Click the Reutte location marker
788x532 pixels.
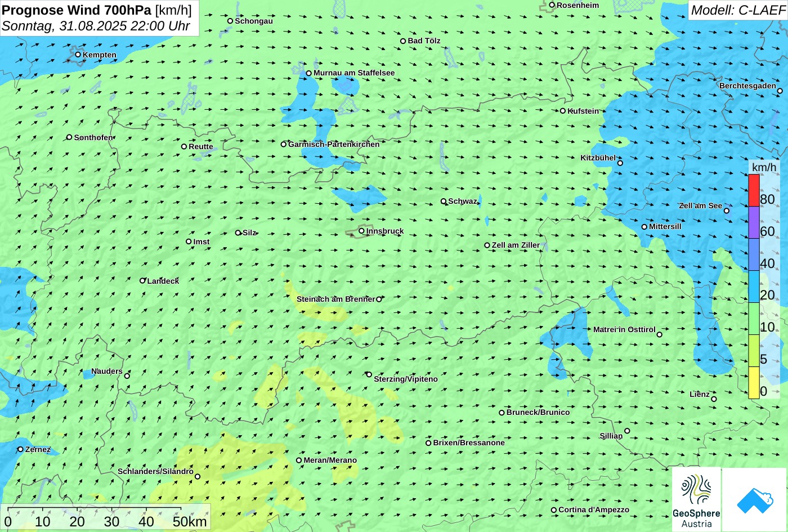184,146
